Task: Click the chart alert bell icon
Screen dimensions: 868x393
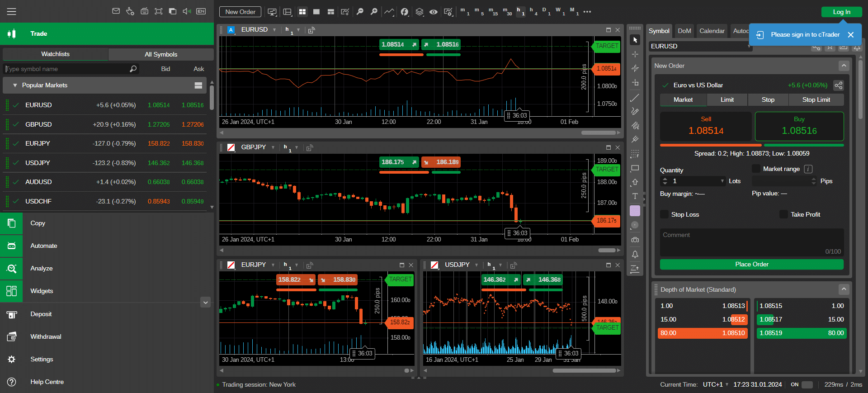Action: tap(635, 254)
